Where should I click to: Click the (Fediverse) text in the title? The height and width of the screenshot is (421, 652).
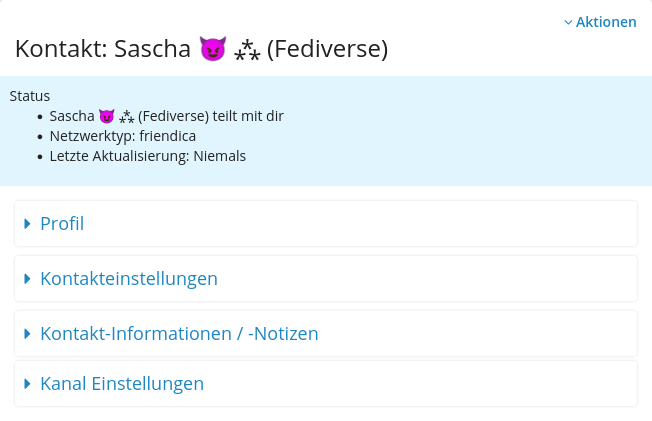pos(327,49)
